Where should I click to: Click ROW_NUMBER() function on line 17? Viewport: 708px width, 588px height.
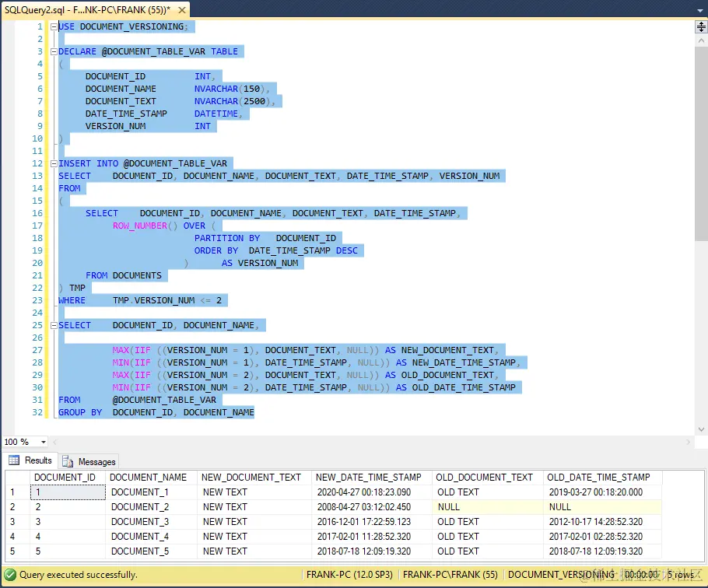click(145, 226)
